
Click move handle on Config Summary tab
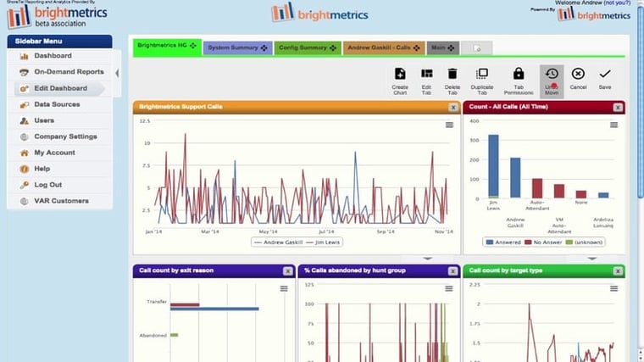point(333,48)
